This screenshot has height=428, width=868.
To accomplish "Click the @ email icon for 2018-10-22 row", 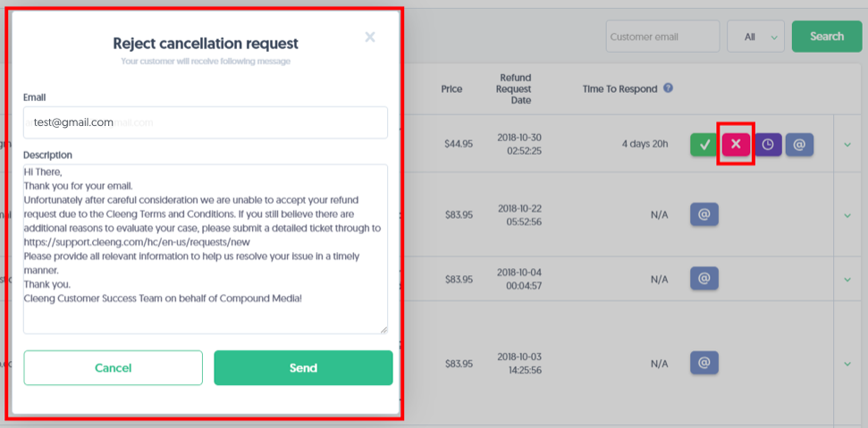I will click(x=704, y=214).
